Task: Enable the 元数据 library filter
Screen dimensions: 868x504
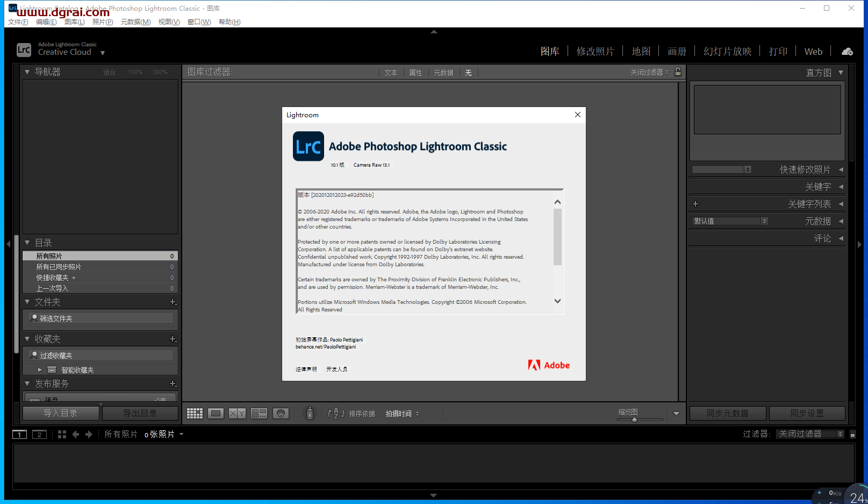Action: pos(443,72)
